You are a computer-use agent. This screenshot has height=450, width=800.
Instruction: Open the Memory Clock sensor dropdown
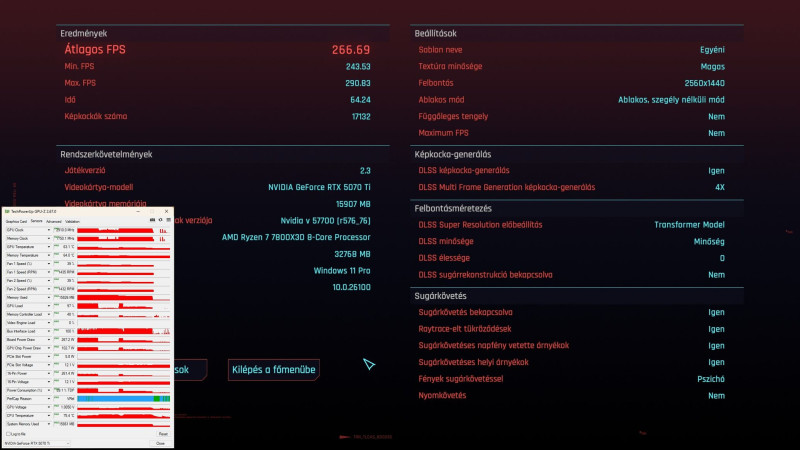(x=49, y=238)
